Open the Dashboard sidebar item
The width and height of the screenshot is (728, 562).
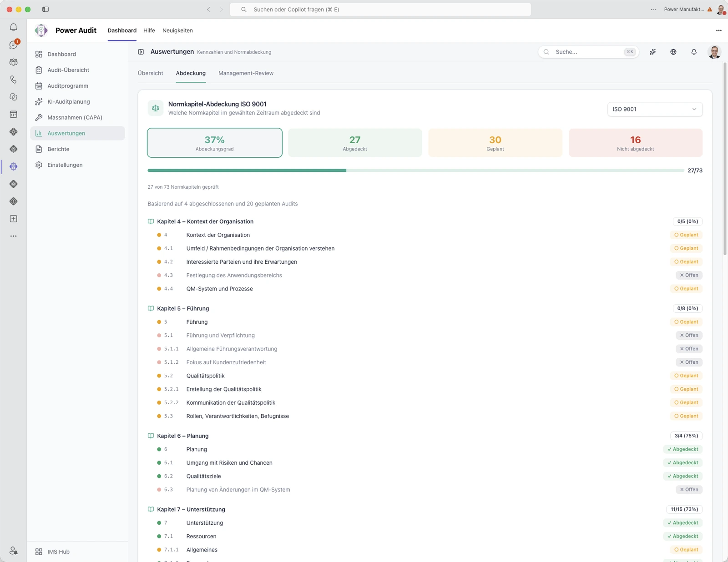pyautogui.click(x=77, y=54)
